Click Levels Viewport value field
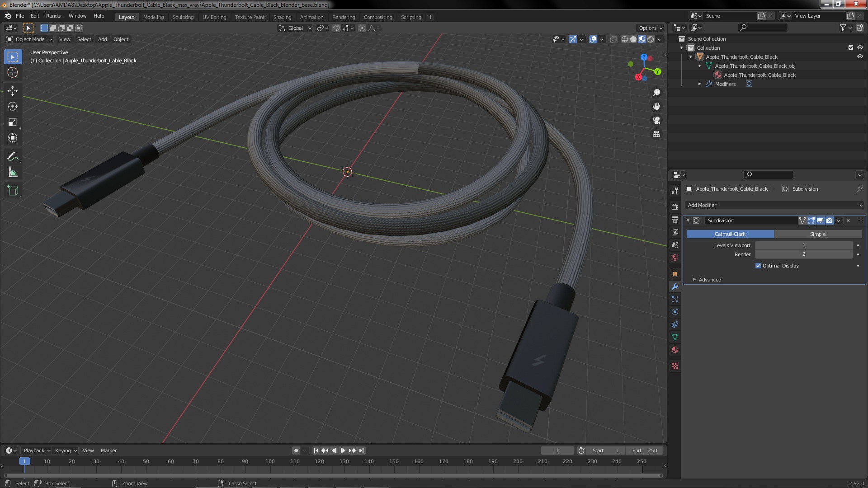The width and height of the screenshot is (868, 488). 804,245
